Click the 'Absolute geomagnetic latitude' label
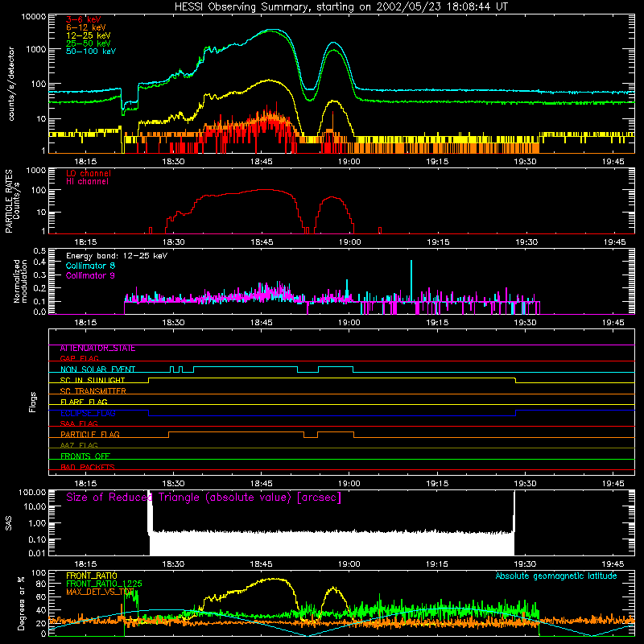The height and width of the screenshot is (644, 644). (556, 576)
